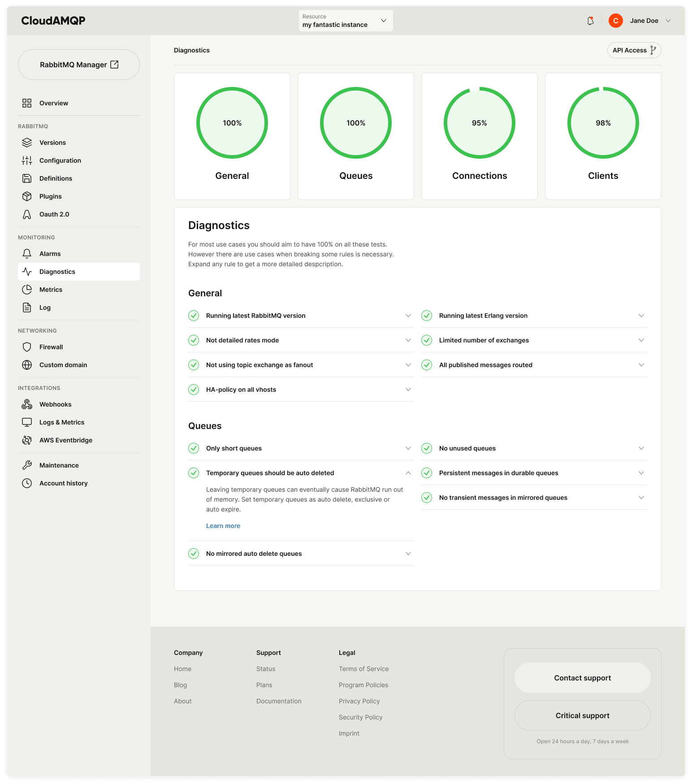Click the Clients 98% progress ring
This screenshot has height=784, width=692.
(603, 123)
